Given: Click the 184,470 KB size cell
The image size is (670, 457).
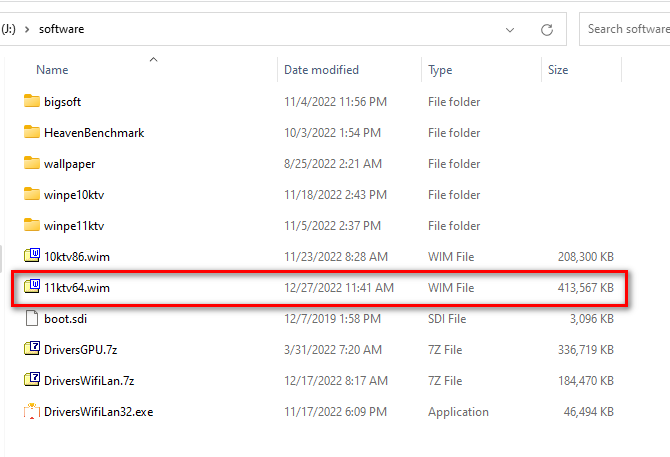Looking at the screenshot, I should [x=585, y=381].
